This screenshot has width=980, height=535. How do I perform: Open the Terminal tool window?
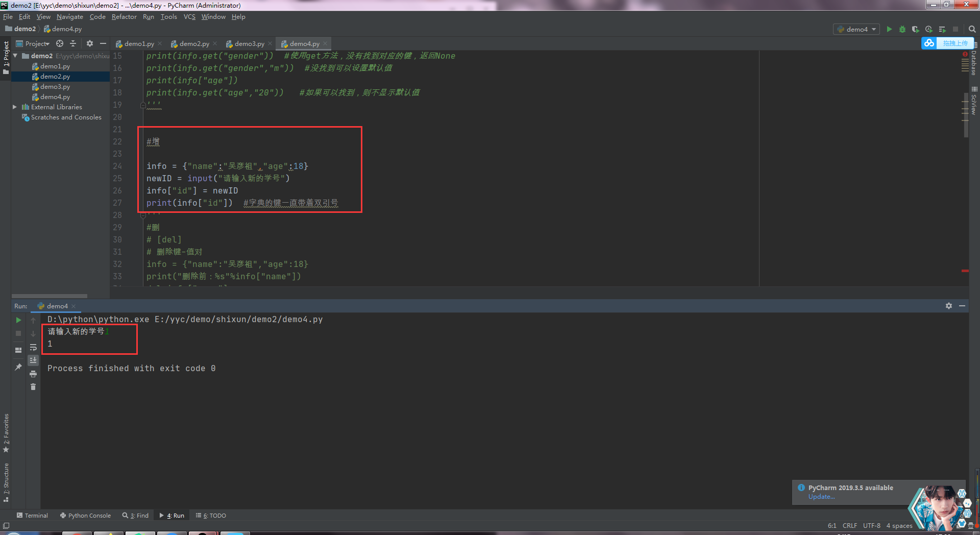click(32, 516)
